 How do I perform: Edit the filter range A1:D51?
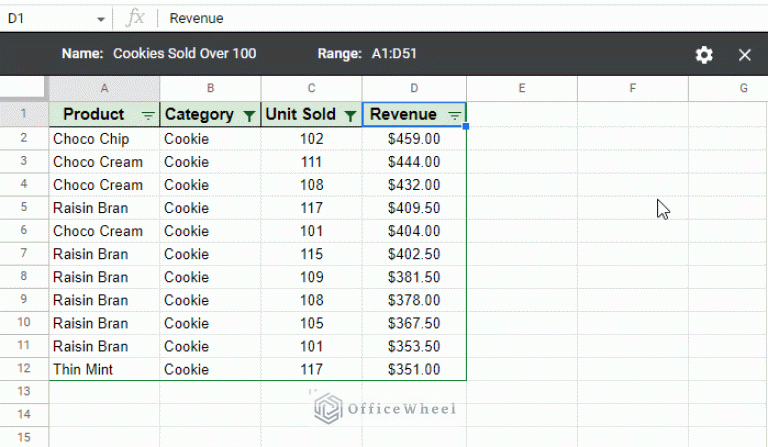pyautogui.click(x=394, y=53)
